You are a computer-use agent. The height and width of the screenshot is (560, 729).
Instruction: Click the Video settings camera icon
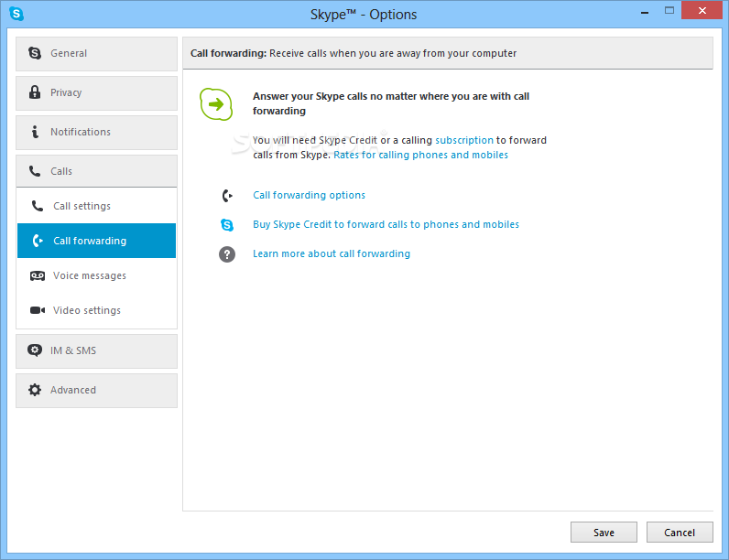[38, 310]
